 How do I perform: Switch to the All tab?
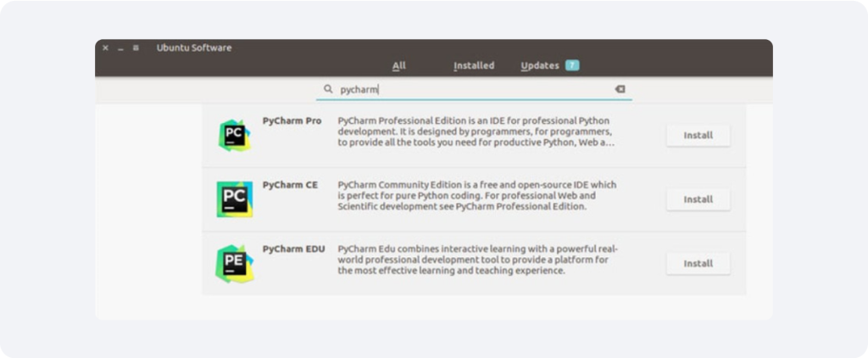coord(399,65)
